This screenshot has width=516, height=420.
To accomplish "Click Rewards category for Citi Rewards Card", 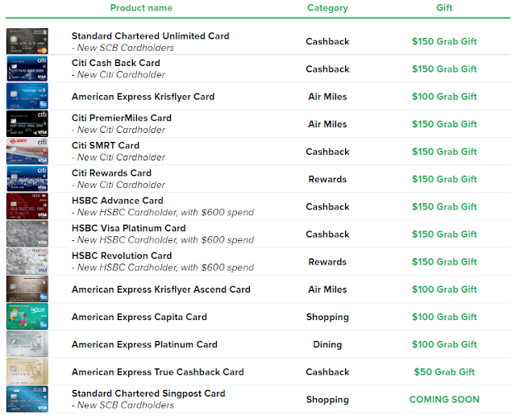I will pos(327,180).
